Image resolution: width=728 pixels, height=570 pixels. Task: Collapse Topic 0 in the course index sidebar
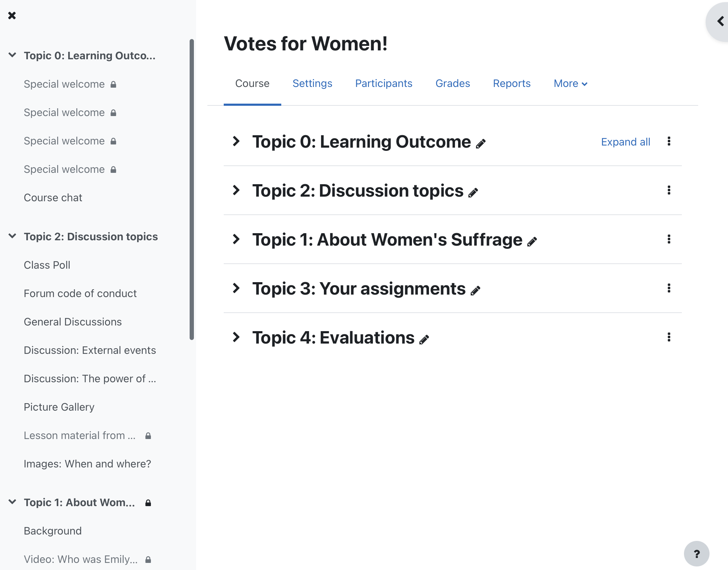tap(12, 55)
